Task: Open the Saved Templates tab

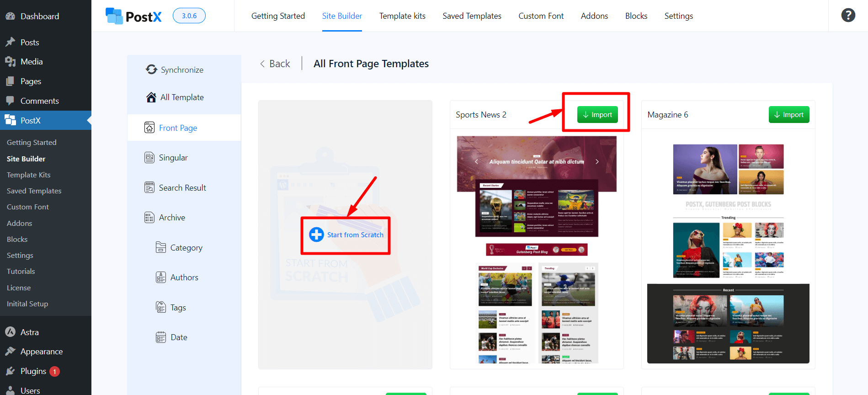Action: (472, 16)
